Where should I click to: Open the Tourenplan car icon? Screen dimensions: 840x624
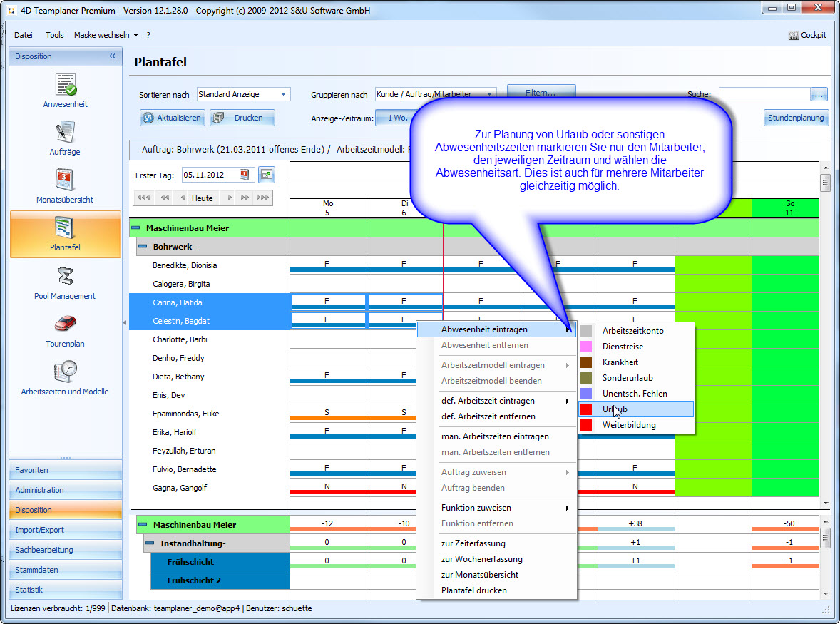[66, 324]
